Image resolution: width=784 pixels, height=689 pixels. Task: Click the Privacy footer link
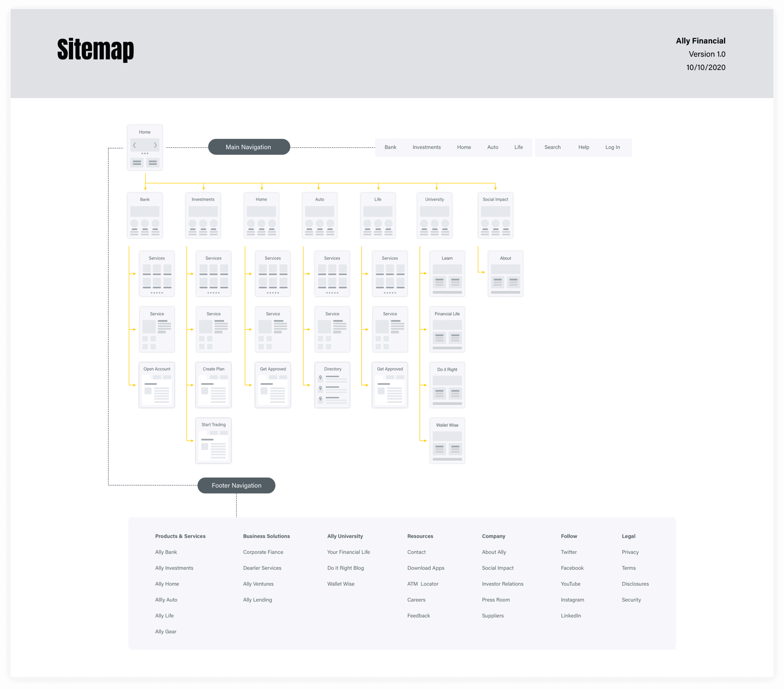[x=630, y=552]
